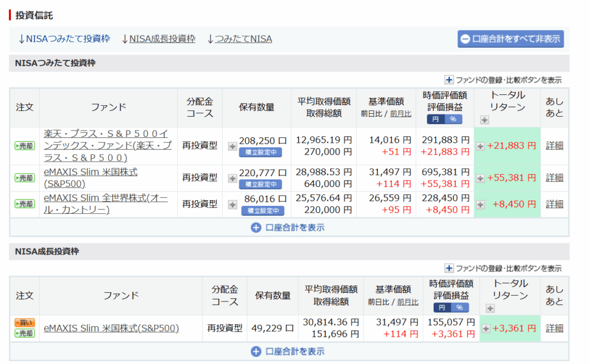The height and width of the screenshot is (364, 589).
Task: Open 詳細 for 全世界株式 row
Action: point(554,204)
